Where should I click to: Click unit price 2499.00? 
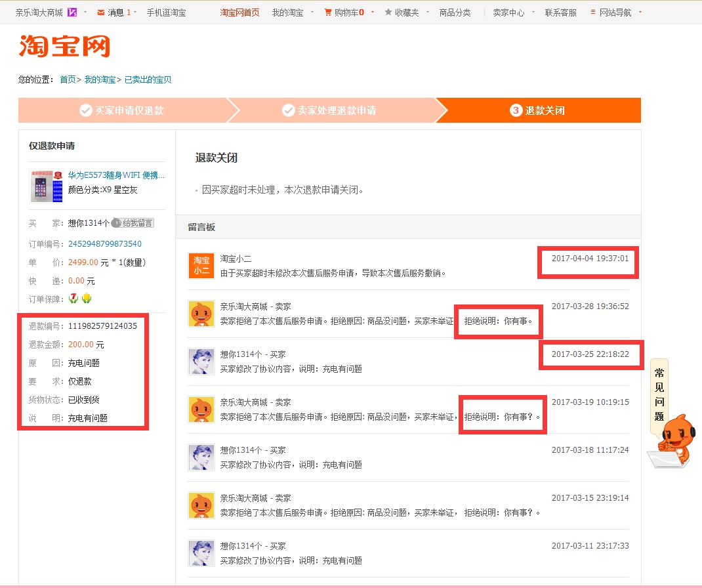[x=83, y=262]
